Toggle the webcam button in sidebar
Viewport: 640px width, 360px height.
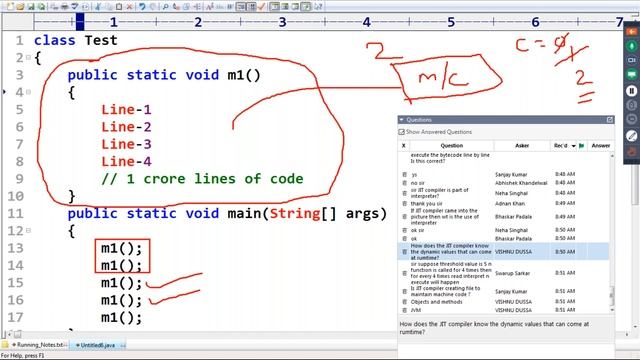pyautogui.click(x=631, y=60)
